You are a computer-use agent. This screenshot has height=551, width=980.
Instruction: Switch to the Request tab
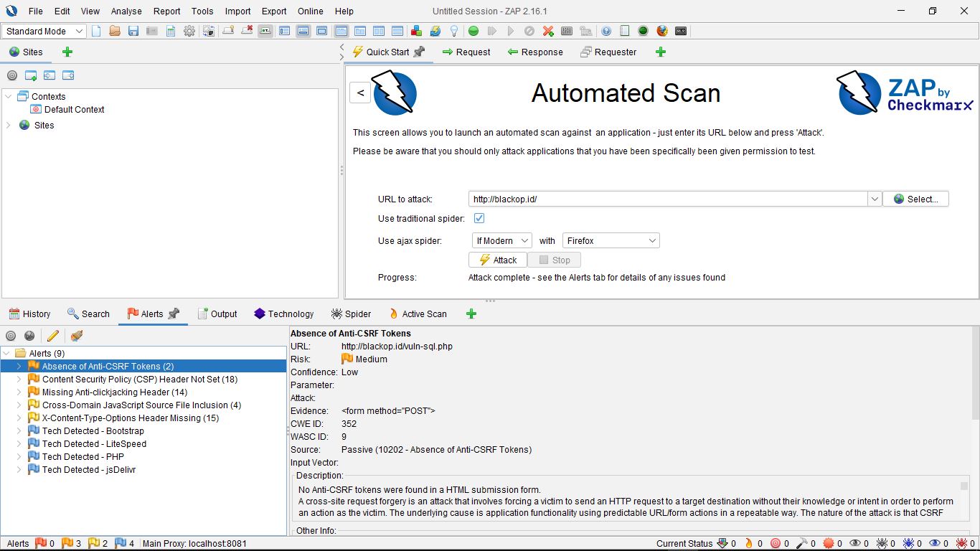[x=466, y=52]
